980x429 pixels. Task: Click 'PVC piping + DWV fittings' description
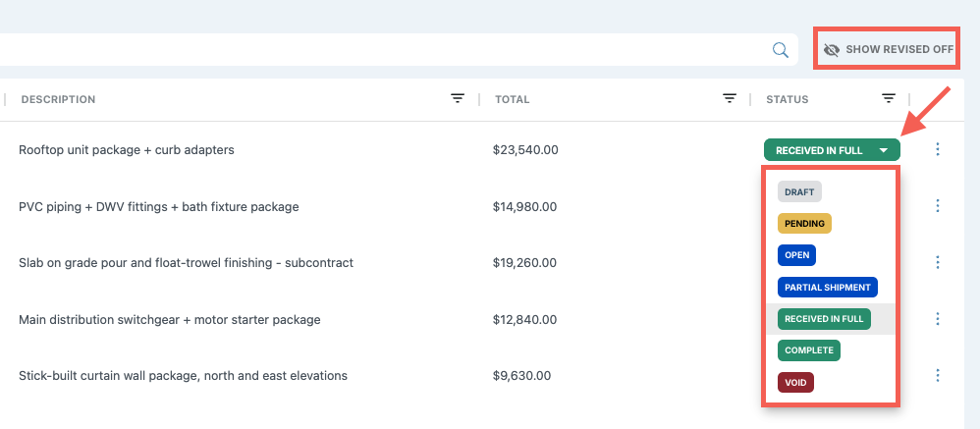point(159,207)
